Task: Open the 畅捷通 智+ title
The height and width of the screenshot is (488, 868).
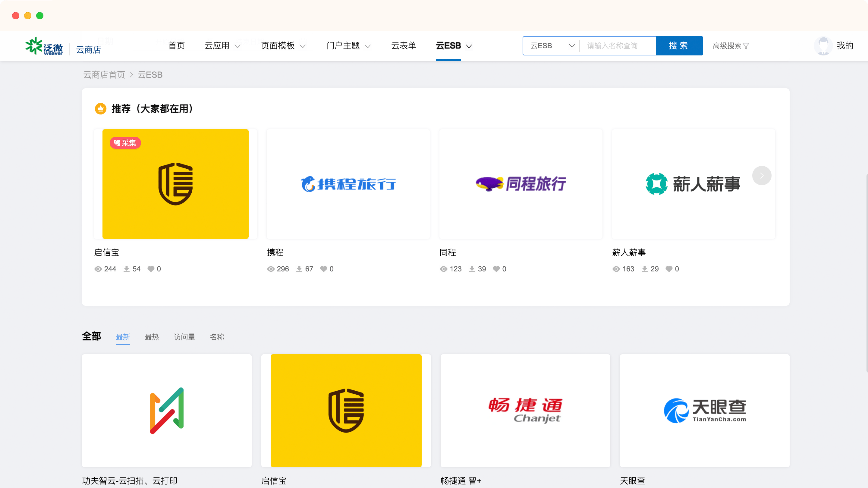Action: coord(461,480)
